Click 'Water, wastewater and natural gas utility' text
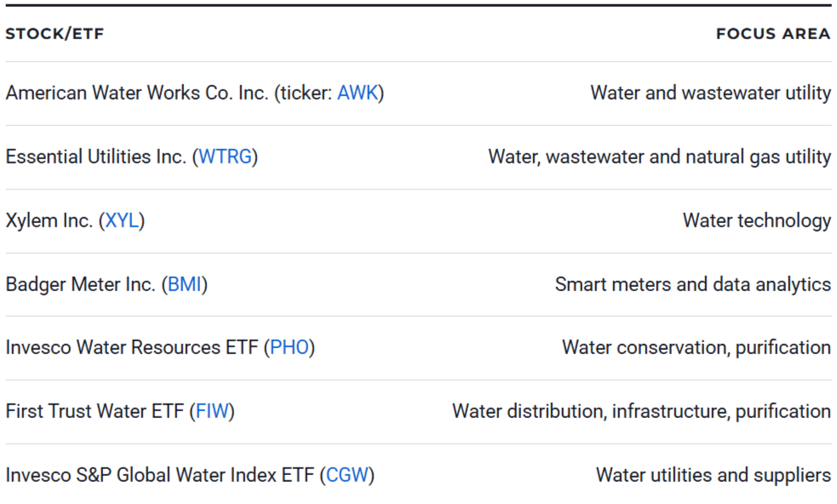This screenshot has width=837, height=504. 659,157
